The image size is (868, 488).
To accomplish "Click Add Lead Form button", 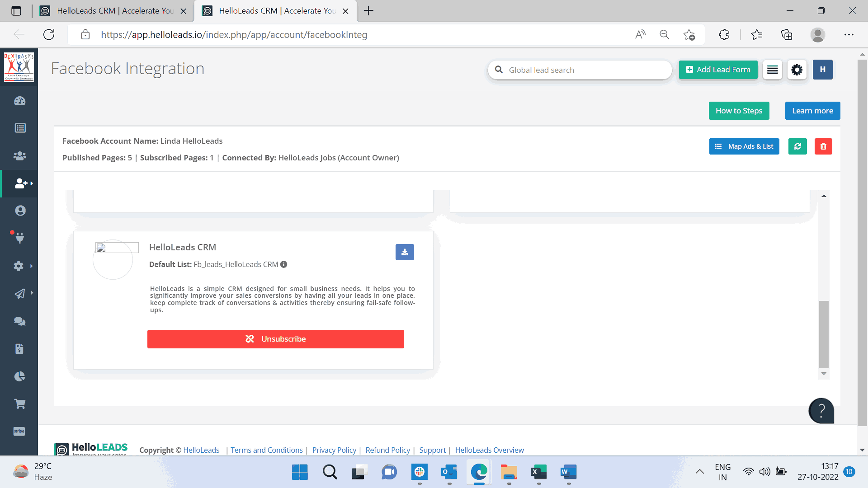I will (x=718, y=70).
